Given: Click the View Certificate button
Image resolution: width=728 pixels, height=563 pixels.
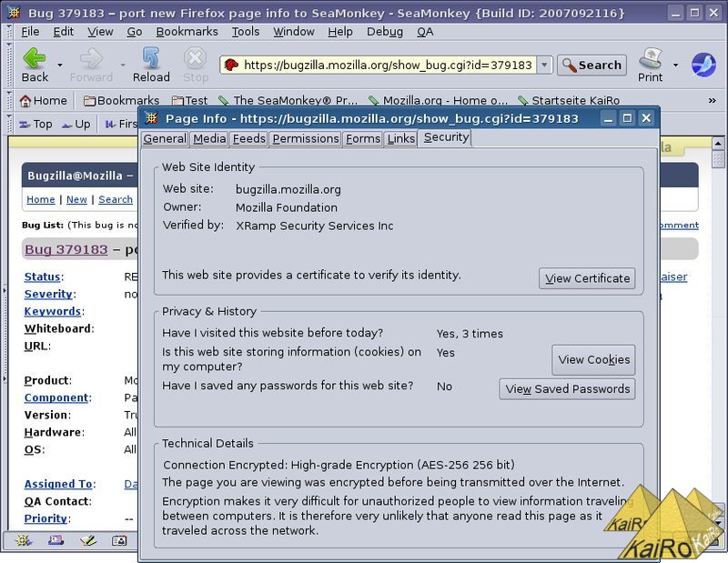Looking at the screenshot, I should pos(587,278).
